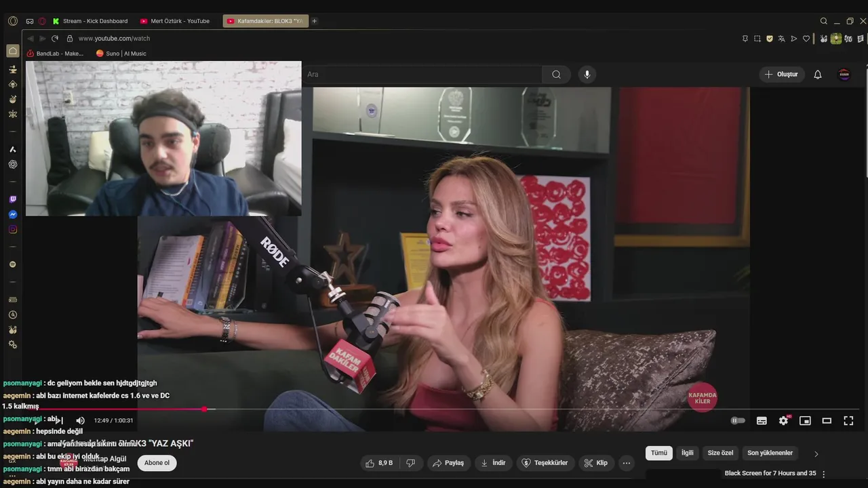
Task: Select the Son yüklenenler filter chip
Action: [x=770, y=453]
